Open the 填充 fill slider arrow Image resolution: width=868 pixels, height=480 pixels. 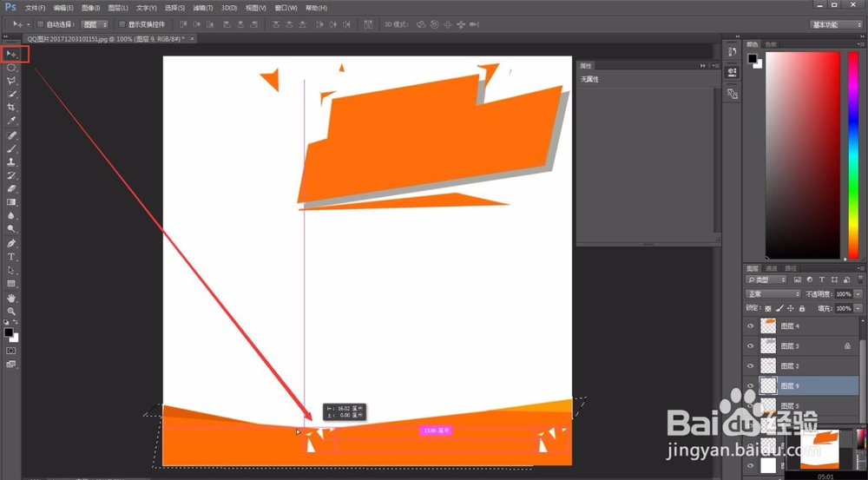[858, 308]
